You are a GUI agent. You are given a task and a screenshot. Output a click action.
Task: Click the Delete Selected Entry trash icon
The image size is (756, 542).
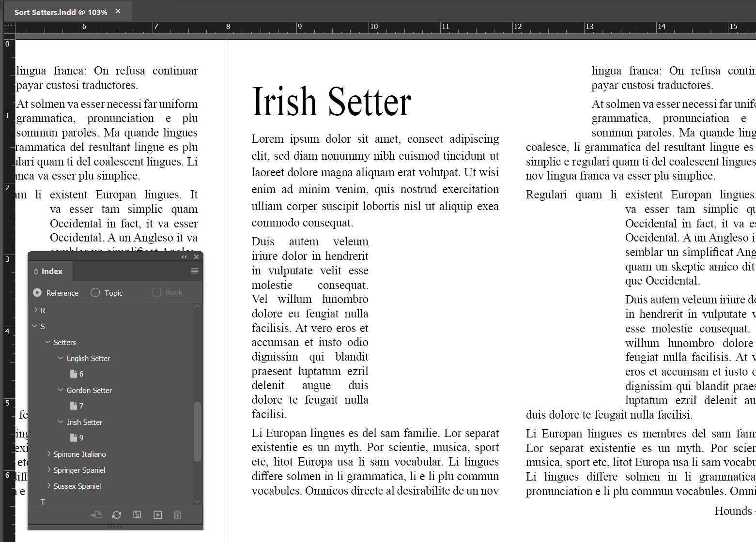[x=177, y=515]
